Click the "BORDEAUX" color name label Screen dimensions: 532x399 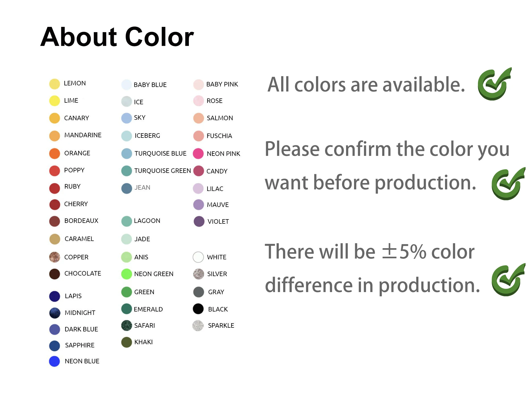pos(81,221)
